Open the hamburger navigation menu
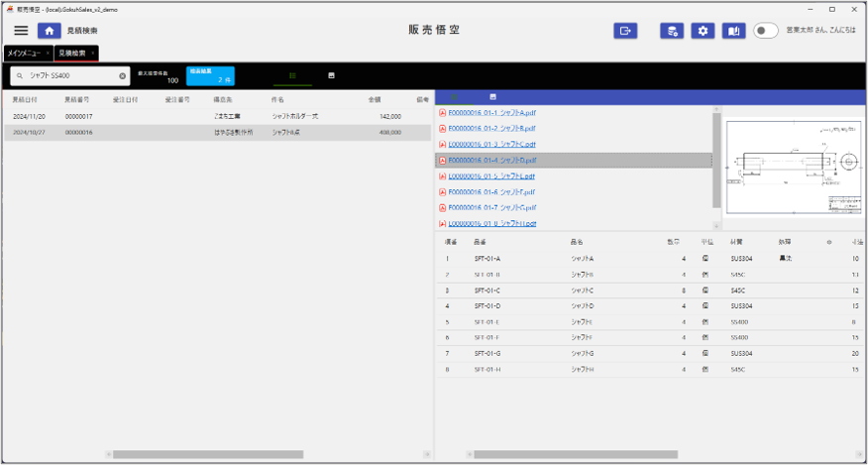Image resolution: width=868 pixels, height=465 pixels. tap(21, 31)
